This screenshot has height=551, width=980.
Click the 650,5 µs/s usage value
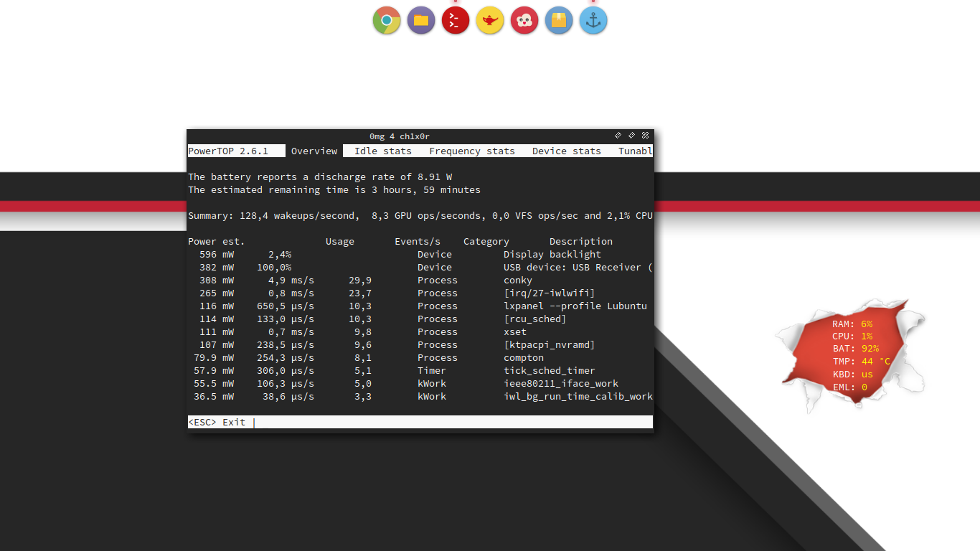[x=286, y=306]
